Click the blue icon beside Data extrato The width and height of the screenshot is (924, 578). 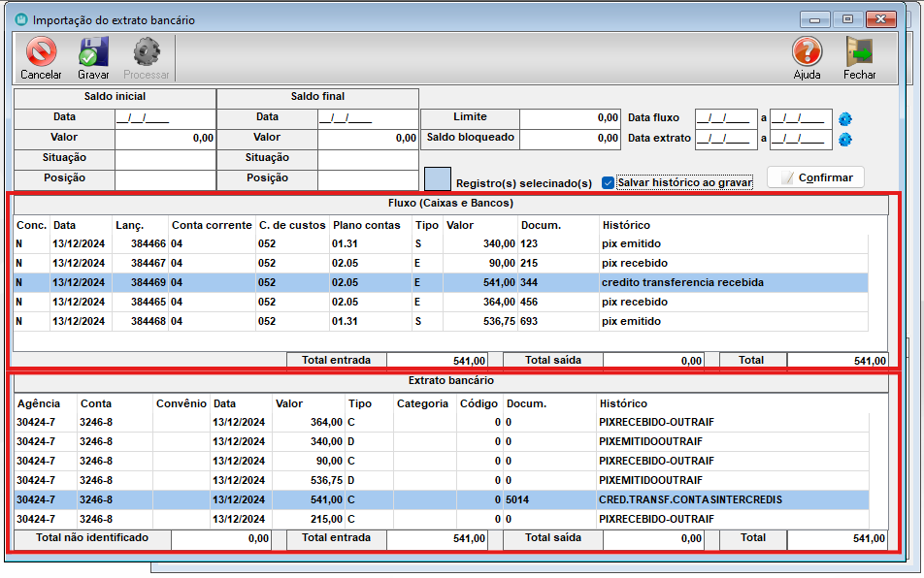pos(844,139)
